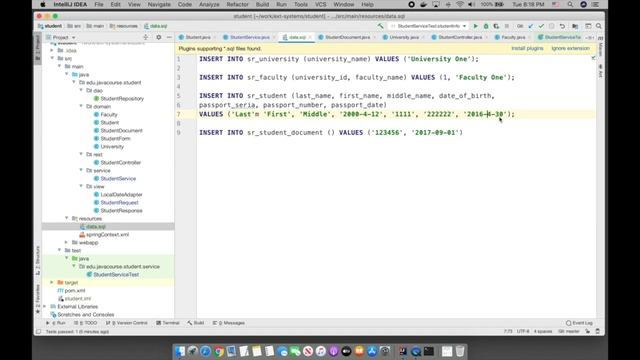The height and width of the screenshot is (360, 640).
Task: Open the VCS menu
Action: pos(320,4)
